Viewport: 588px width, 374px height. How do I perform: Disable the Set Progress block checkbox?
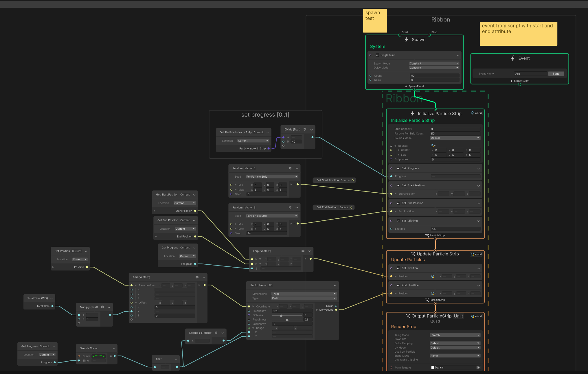coord(398,168)
